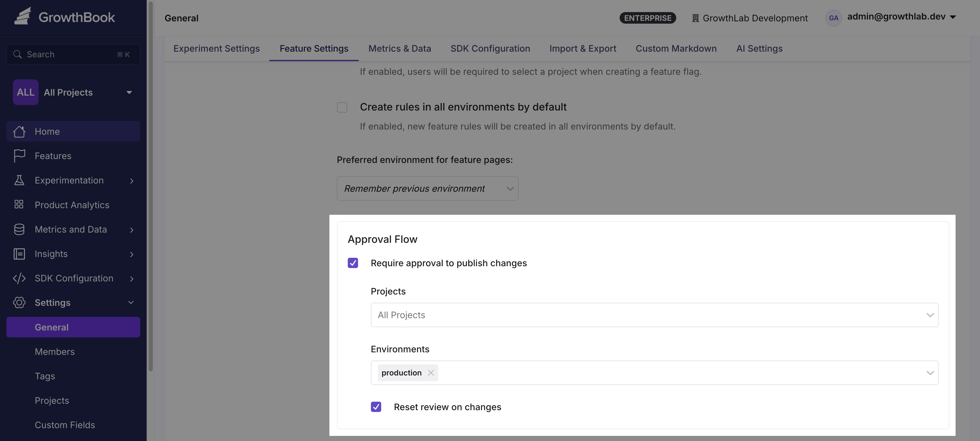Open the Environments dropdown in Approval Flow

(x=931, y=373)
